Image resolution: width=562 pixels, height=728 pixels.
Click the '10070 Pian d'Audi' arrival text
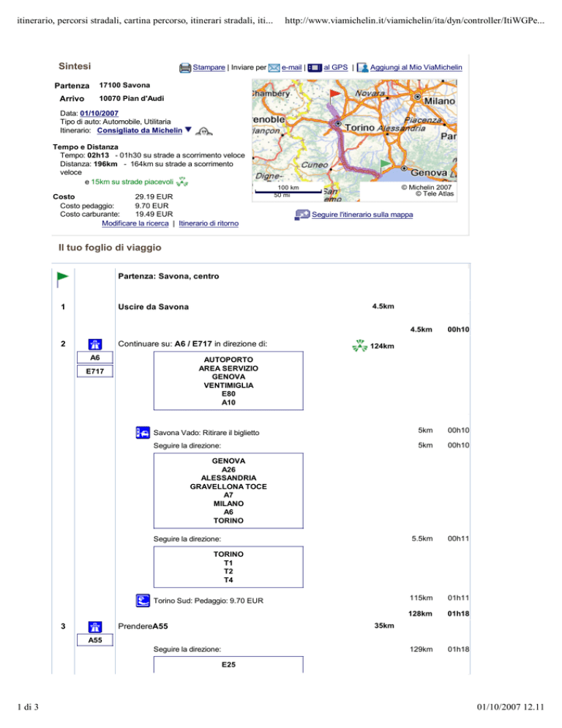point(131,98)
